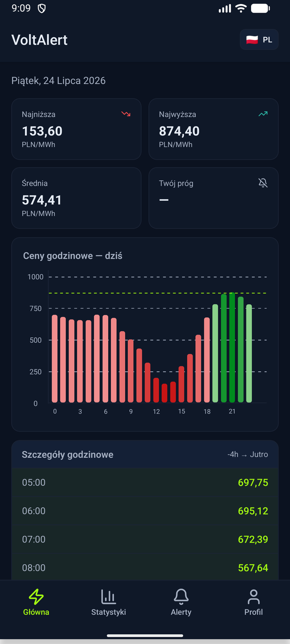
Task: Select the 05:00 hourly row
Action: point(145,482)
